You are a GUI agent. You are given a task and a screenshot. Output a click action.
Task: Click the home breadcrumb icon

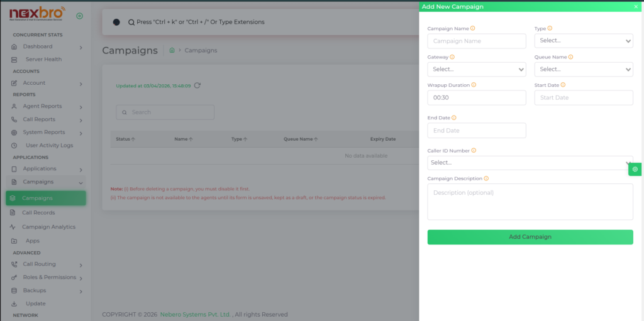pos(172,50)
